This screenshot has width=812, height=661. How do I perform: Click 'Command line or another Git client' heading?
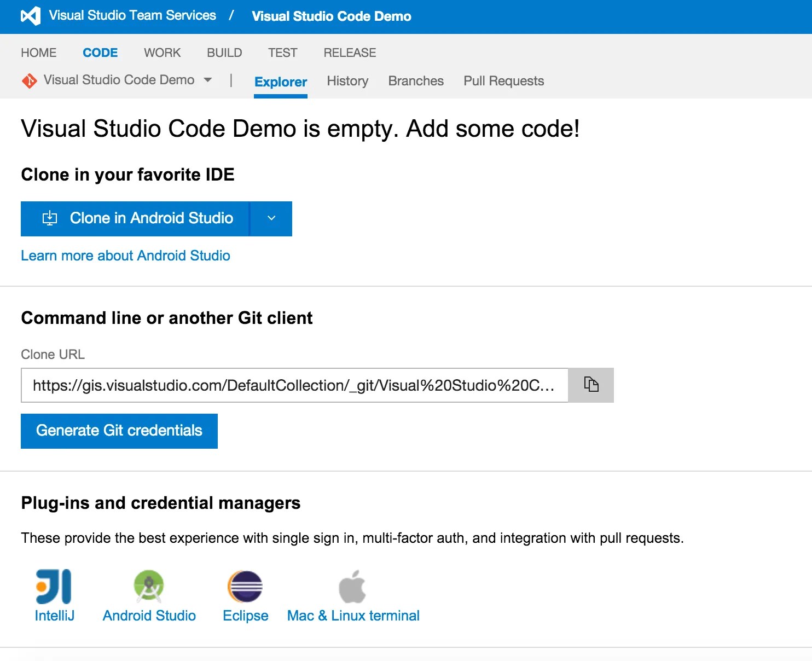coord(167,318)
